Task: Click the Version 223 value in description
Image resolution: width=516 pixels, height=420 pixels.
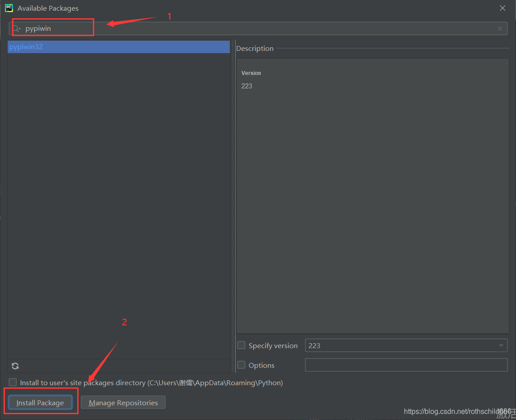Action: click(247, 86)
